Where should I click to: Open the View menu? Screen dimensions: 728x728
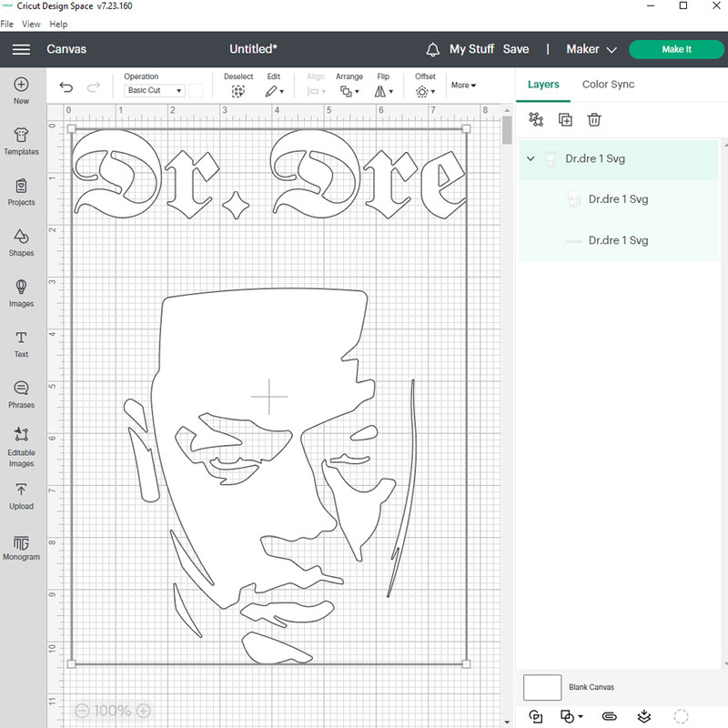31,24
